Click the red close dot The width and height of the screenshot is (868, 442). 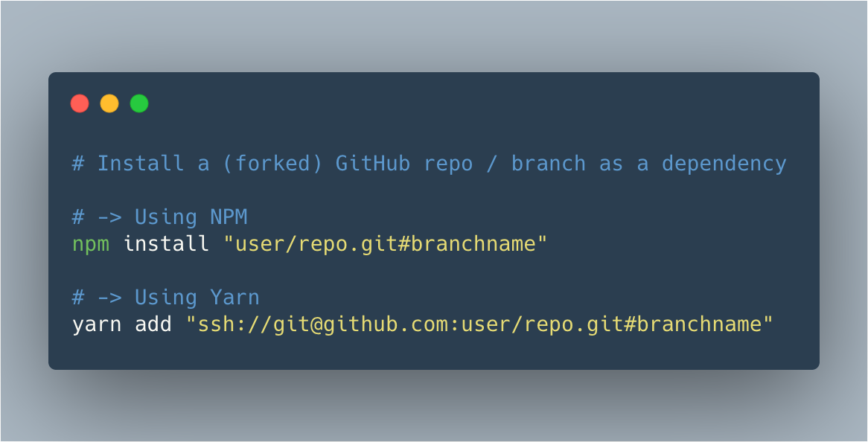(80, 103)
